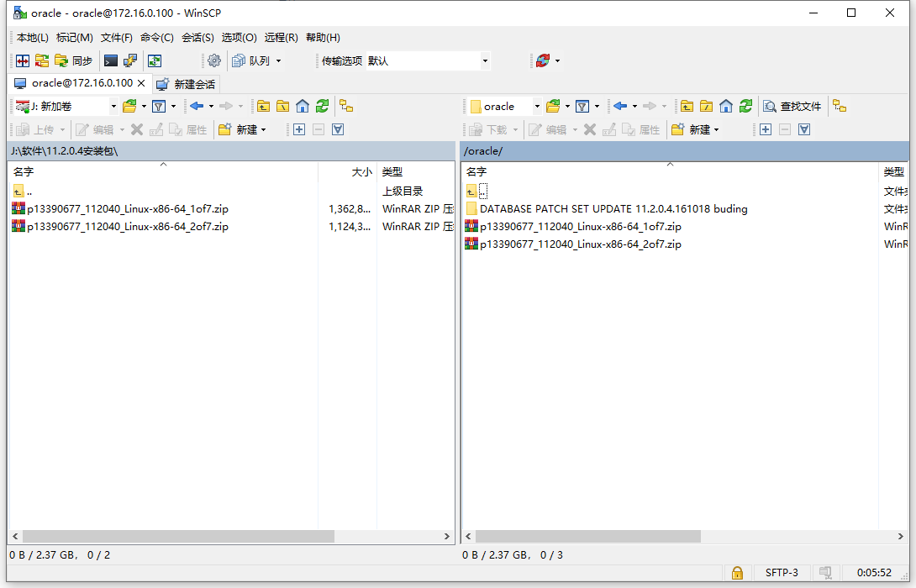Toggle the remote panel directory tree icon
916x588 pixels.
click(840, 107)
